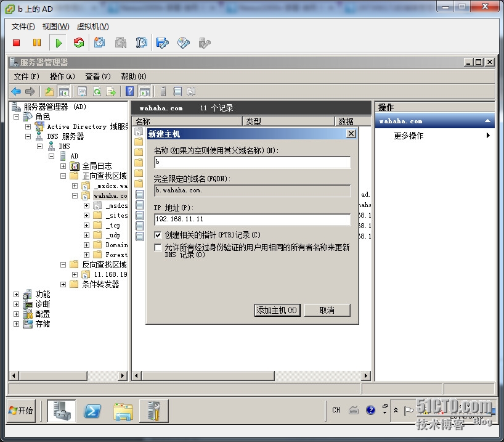Uncheck create associated PTR record checkbox
Image resolution: width=504 pixels, height=442 pixels.
(158, 235)
